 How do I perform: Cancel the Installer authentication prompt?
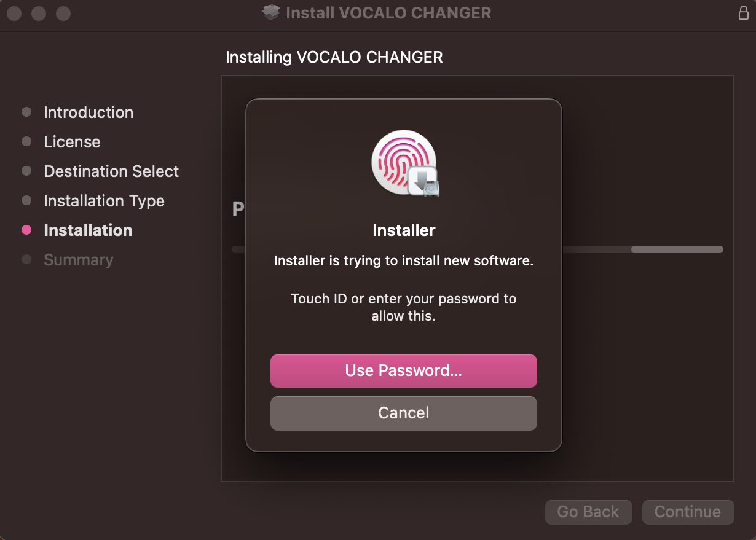(403, 413)
